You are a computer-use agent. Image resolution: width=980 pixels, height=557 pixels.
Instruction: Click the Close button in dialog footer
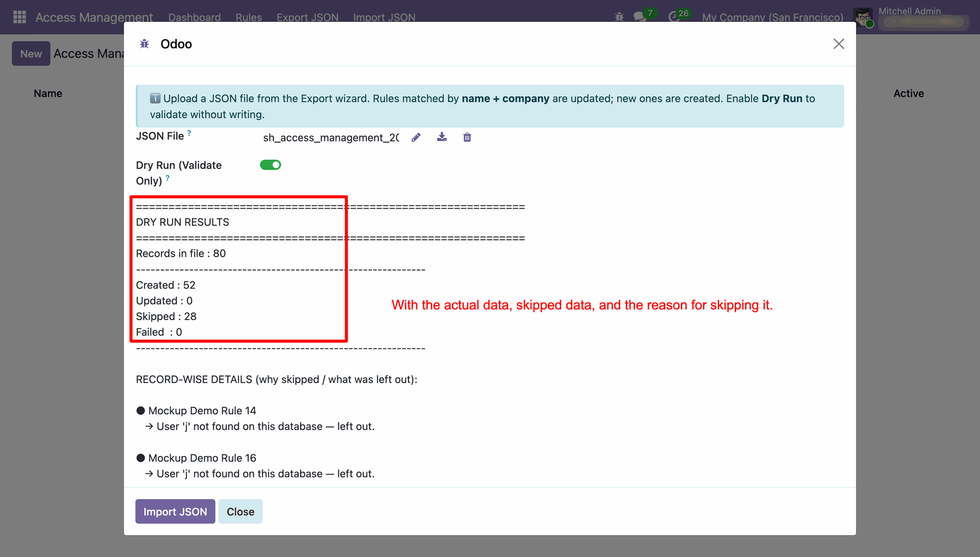click(240, 512)
